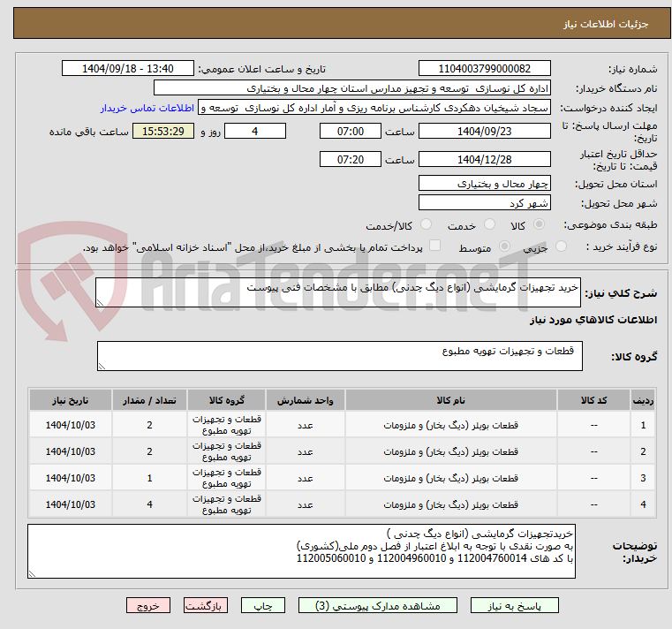Click the item name in row 3
The width and height of the screenshot is (672, 629).
pos(451,479)
